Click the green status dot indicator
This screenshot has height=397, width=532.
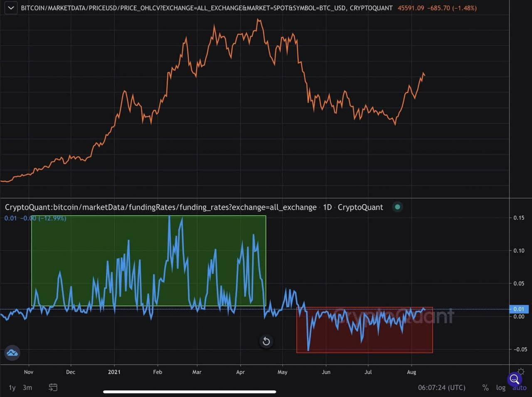pyautogui.click(x=398, y=207)
